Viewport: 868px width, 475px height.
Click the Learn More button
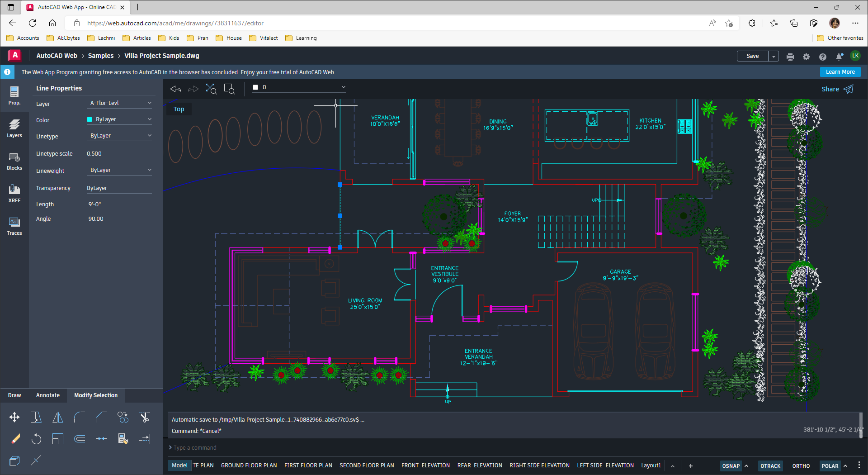click(840, 71)
